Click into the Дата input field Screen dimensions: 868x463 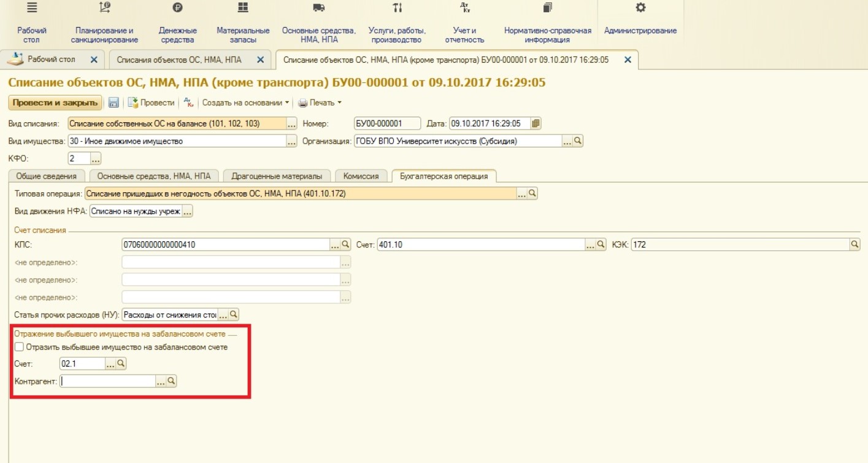point(490,123)
